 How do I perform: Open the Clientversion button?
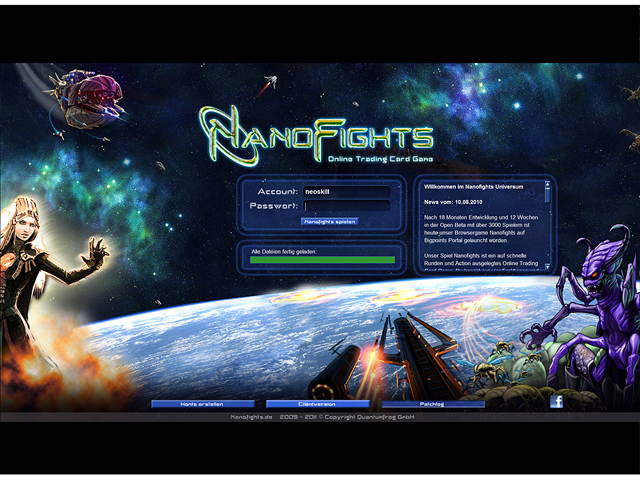click(317, 404)
